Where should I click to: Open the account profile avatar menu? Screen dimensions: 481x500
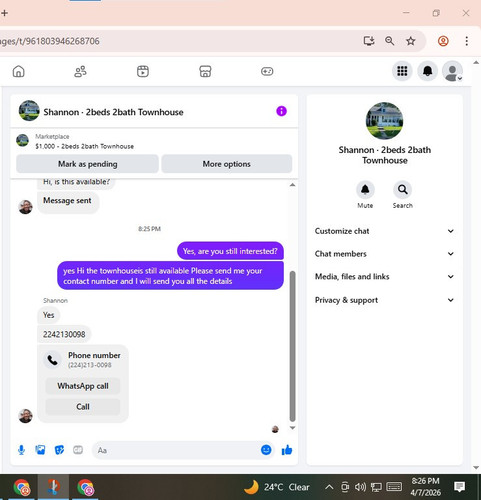452,71
